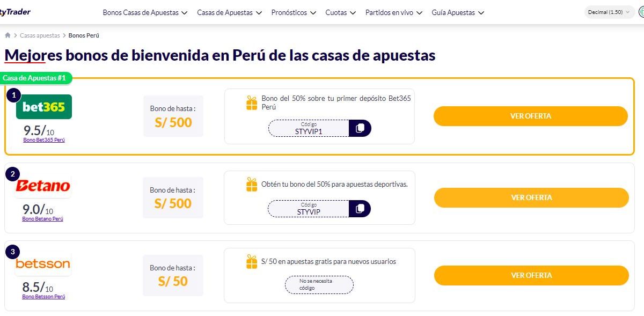644x316 pixels.
Task: Open the Cuotas menu
Action: 340,12
